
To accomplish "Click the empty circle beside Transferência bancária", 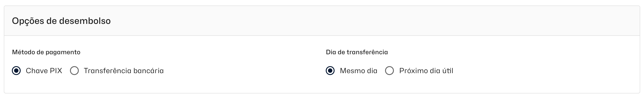I will [x=74, y=71].
